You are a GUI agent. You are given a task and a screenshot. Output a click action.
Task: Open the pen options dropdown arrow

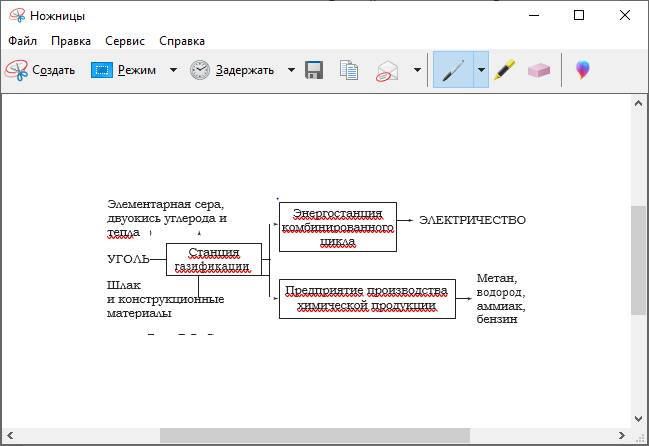480,70
